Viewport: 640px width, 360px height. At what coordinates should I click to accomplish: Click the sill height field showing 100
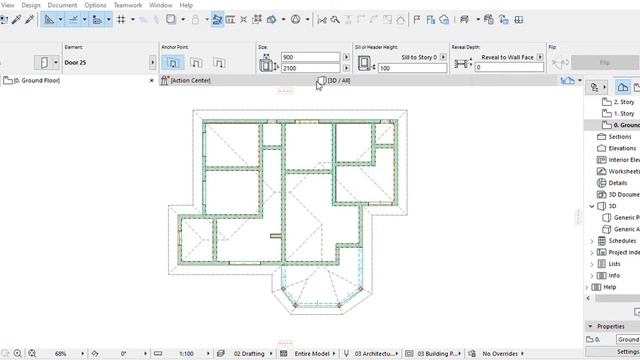412,68
